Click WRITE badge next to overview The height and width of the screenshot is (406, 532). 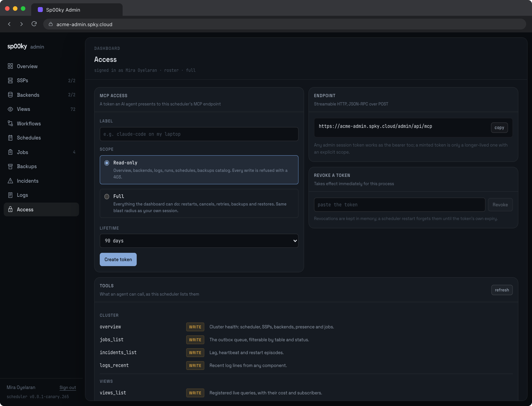click(x=195, y=327)
